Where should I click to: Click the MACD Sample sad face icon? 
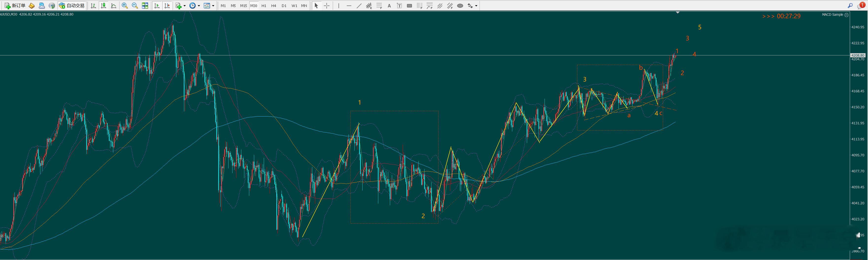pos(847,15)
